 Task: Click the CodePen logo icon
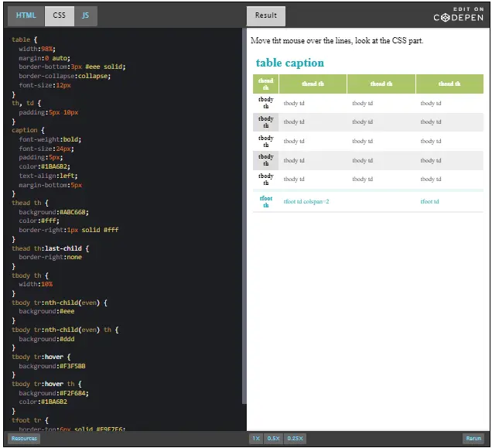(446, 18)
